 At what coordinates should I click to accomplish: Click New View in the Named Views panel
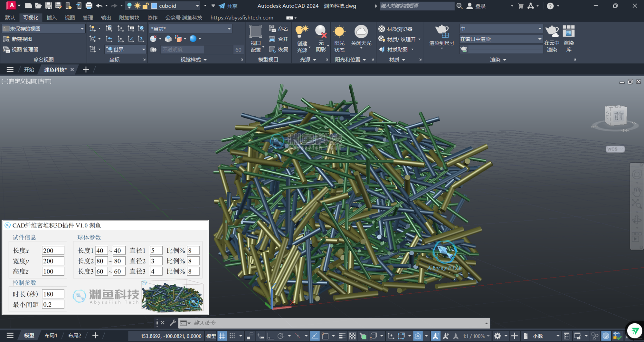[x=18, y=39]
